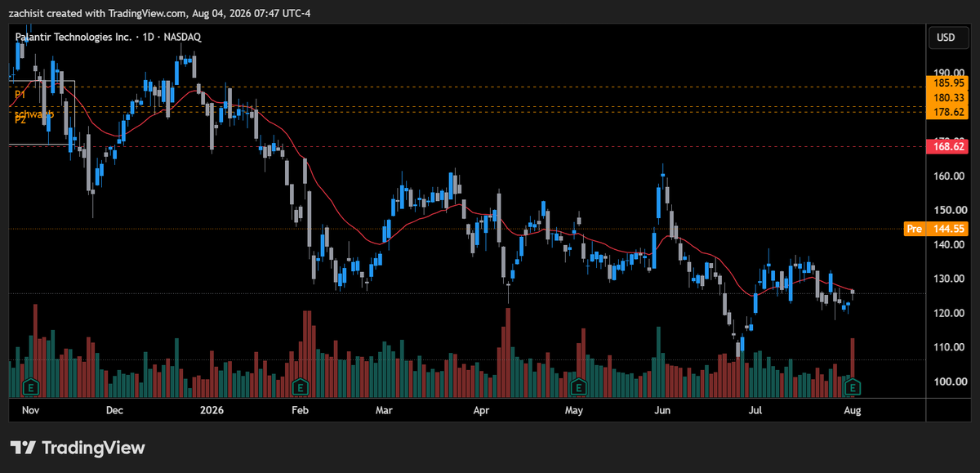Screen dimensions: 980x473
Task: Click the 190.00 price axis label
Action: pos(950,73)
